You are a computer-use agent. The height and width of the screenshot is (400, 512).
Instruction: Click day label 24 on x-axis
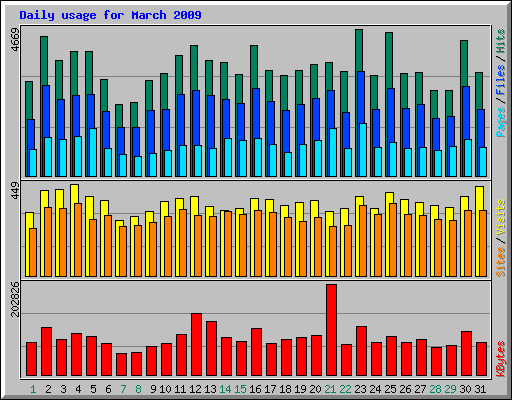[375, 389]
